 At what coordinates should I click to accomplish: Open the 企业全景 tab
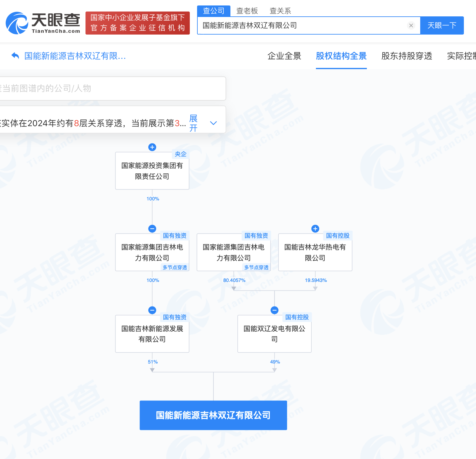(284, 56)
